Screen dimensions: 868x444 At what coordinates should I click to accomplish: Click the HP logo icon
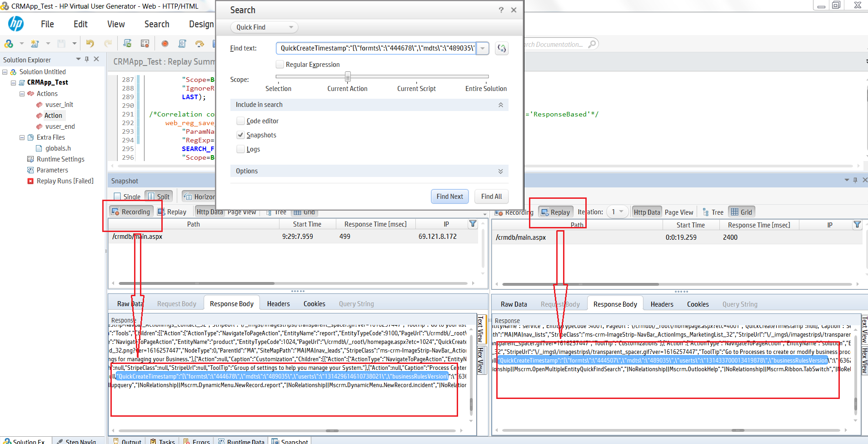[x=16, y=24]
